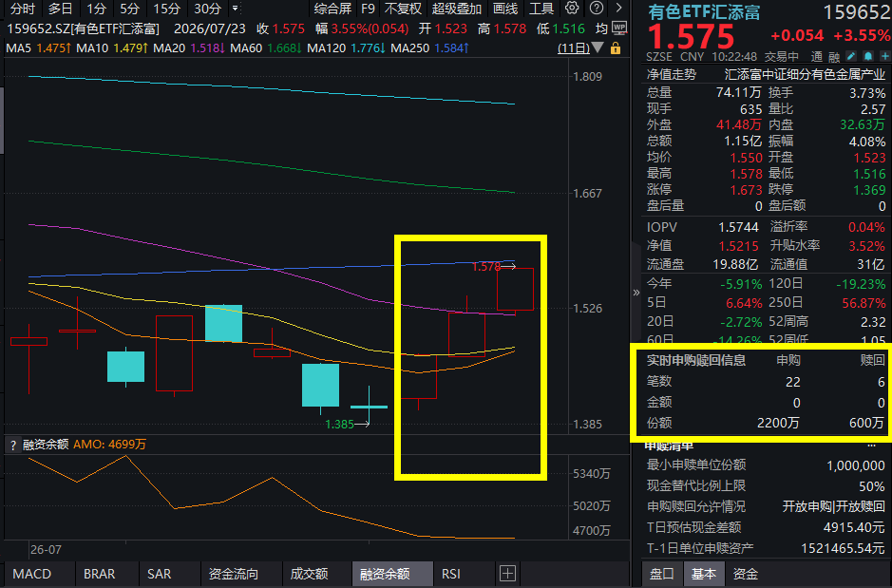The width and height of the screenshot is (892, 588).
Task: Open chart settings gear icon
Action: pos(572,8)
